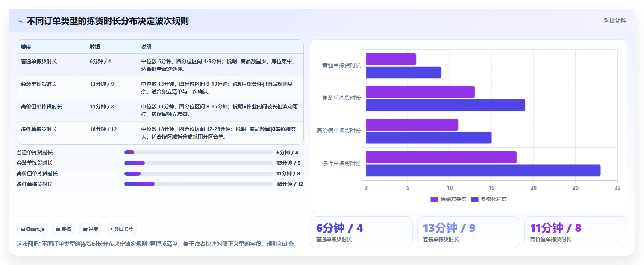Click the x-axis tick label 15
The height and width of the screenshot is (265, 644).
click(491, 188)
